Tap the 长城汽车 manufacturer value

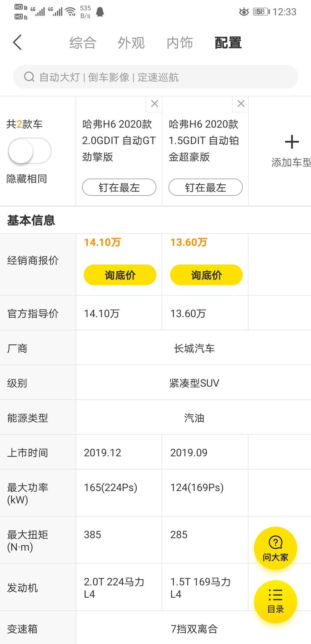pos(194,348)
